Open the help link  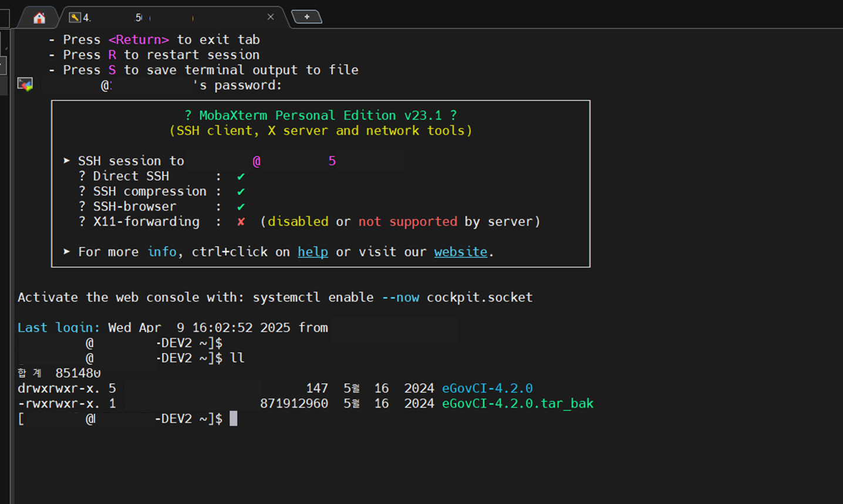[x=313, y=252]
